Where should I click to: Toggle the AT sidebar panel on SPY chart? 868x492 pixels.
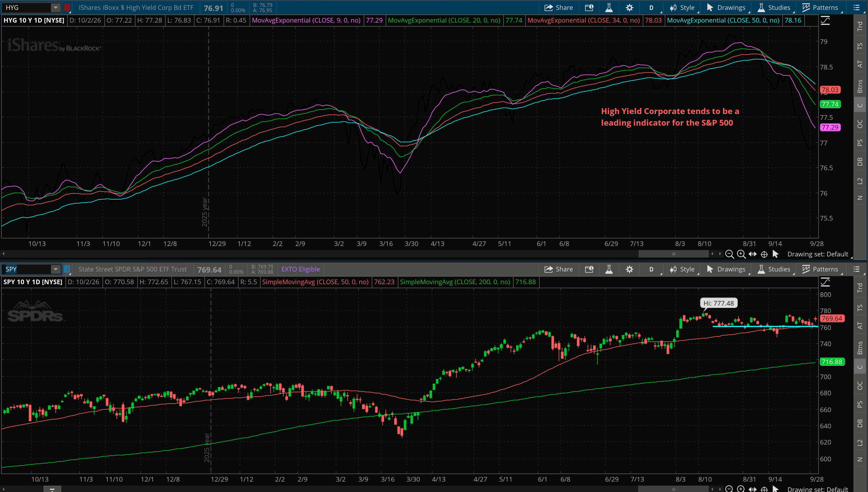pyautogui.click(x=860, y=325)
